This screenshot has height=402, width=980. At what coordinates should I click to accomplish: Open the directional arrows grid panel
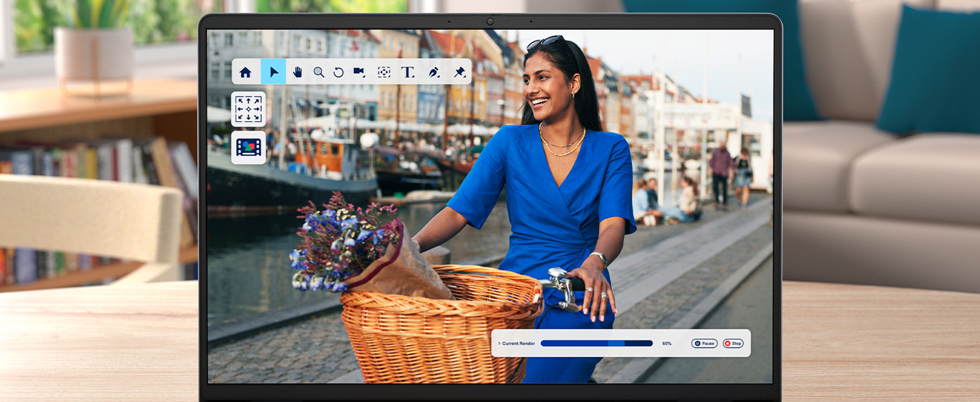248,109
